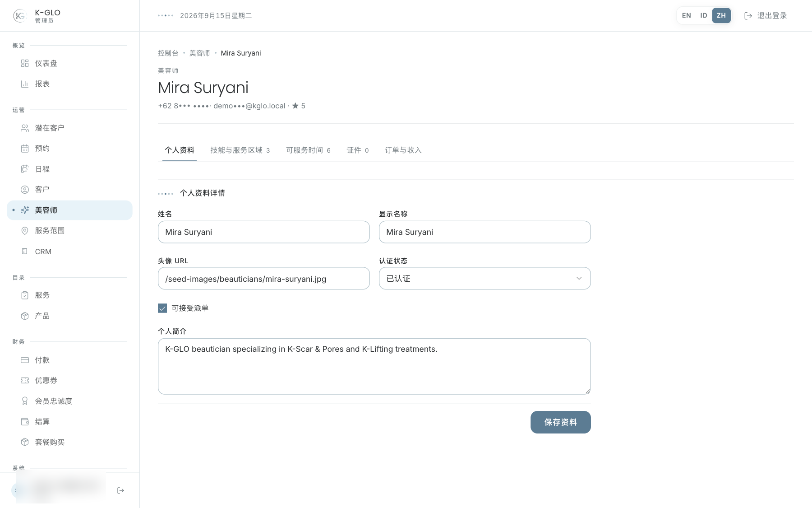The width and height of the screenshot is (812, 508).
Task: Click the 显示名称 input field
Action: pos(484,232)
